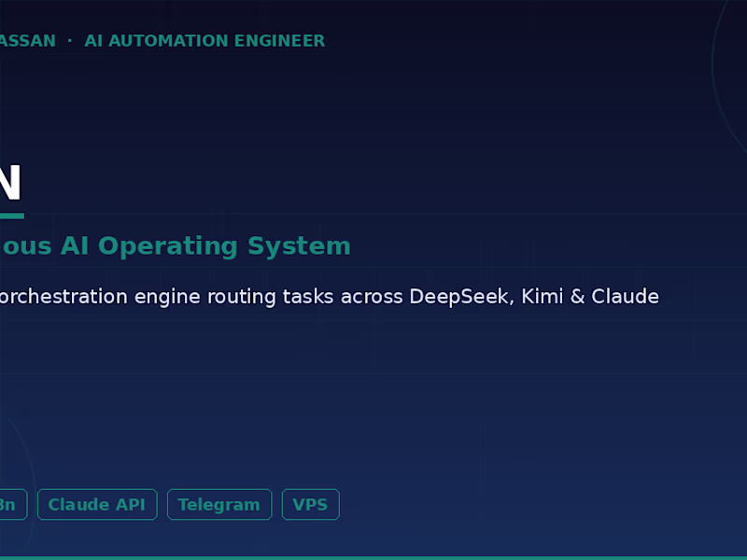747x560 pixels.
Task: Click the teal underline beneath the title
Action: (11, 216)
